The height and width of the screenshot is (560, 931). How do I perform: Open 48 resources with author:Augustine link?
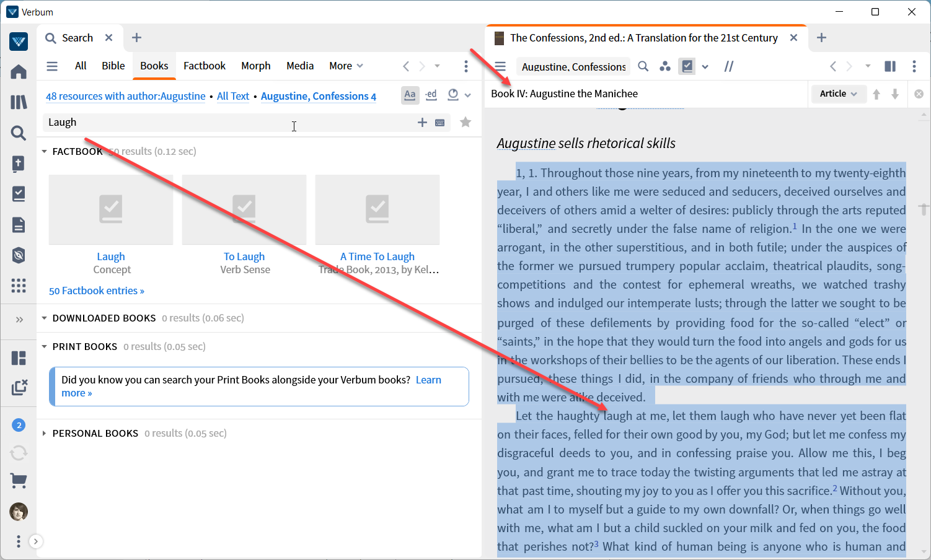[x=126, y=96]
